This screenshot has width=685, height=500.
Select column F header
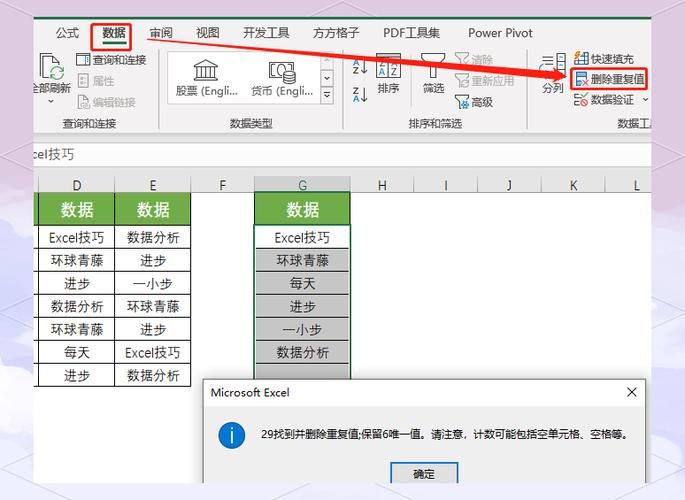coord(222,185)
